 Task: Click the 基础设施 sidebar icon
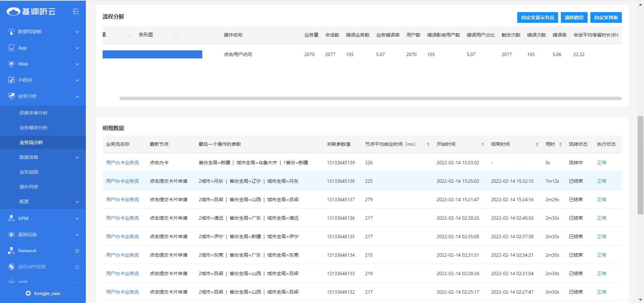tap(11, 234)
